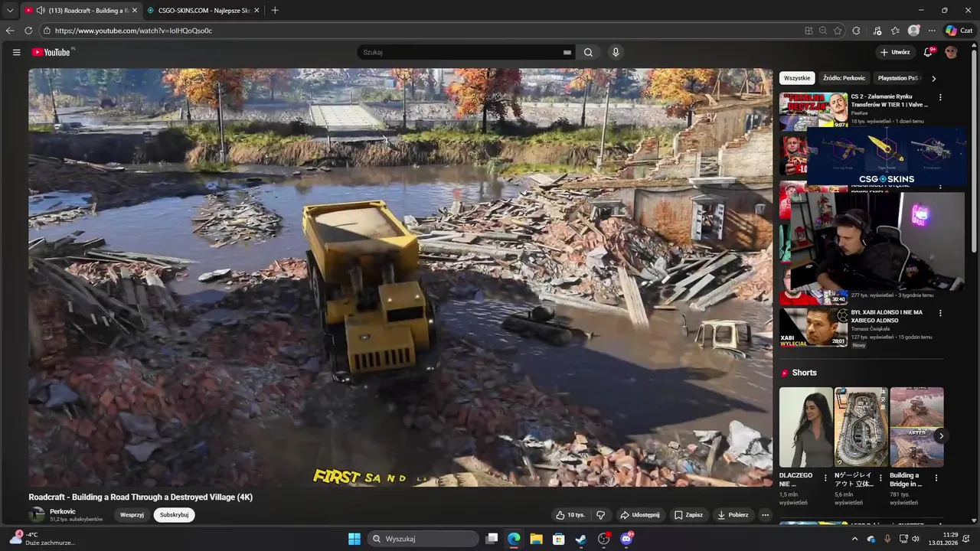
Task: Click the magnifier search button
Action: click(588, 52)
